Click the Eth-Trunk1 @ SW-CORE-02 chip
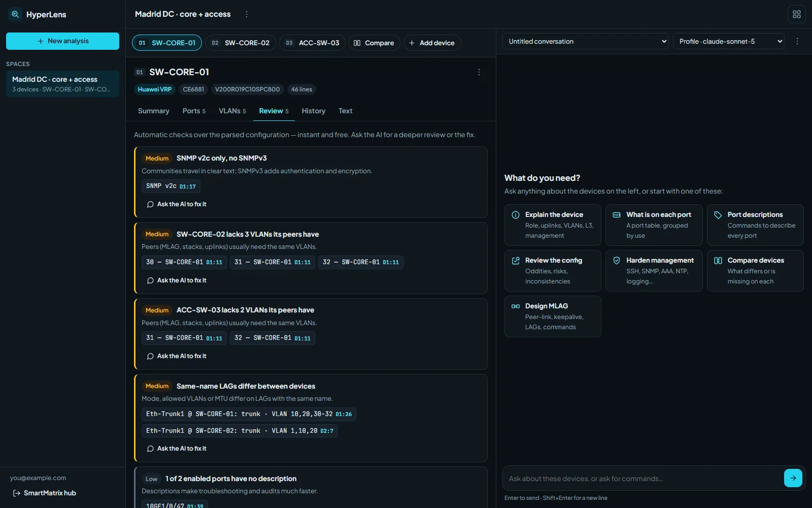The image size is (812, 508). (240, 431)
